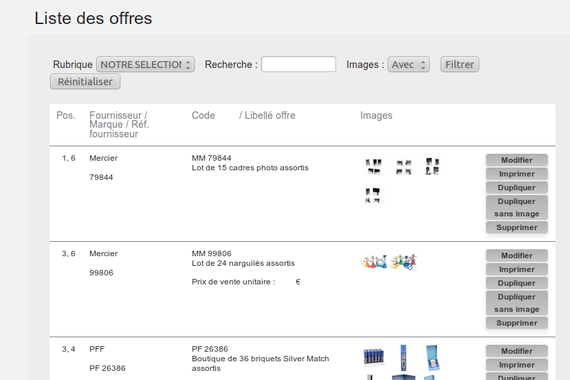
Task: Open fourth photo frames thumbnail in second row
Action: [x=373, y=195]
